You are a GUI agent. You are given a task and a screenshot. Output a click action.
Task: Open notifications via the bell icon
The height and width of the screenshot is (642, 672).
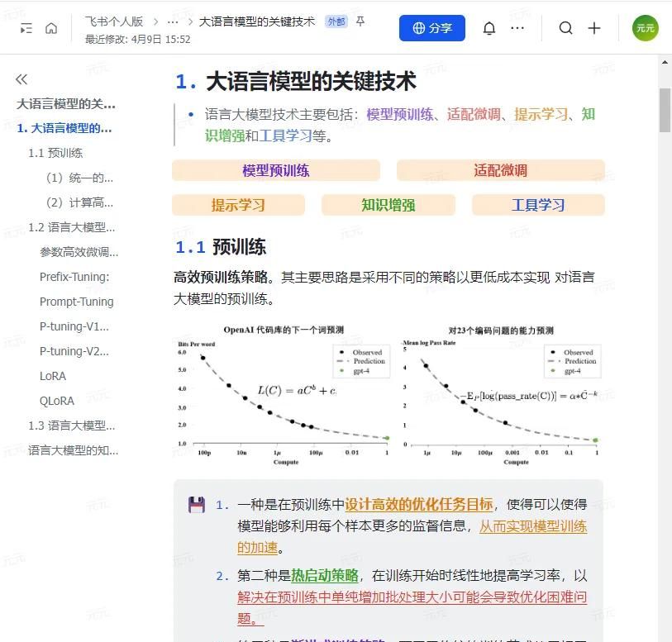point(489,27)
